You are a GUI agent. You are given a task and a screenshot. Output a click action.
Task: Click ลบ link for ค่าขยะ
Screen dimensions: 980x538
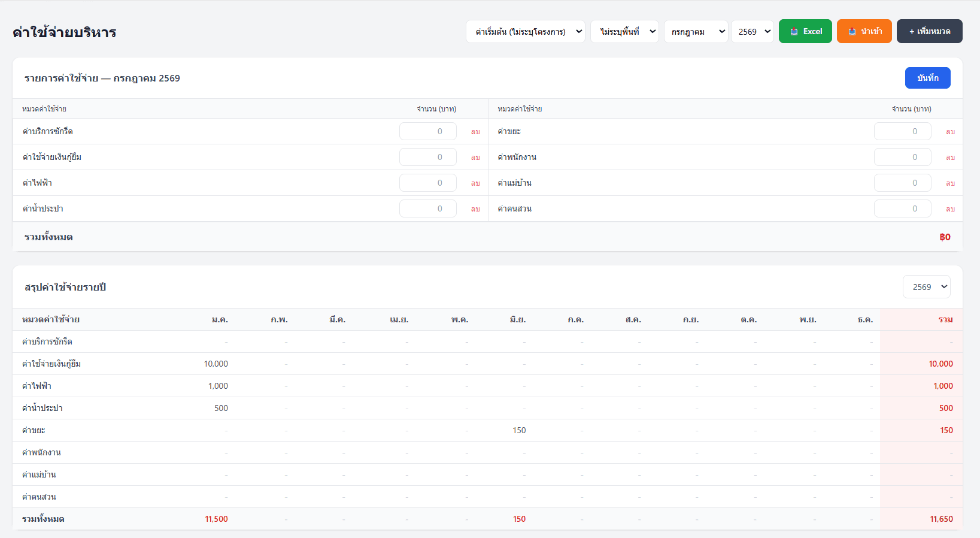[x=950, y=132]
